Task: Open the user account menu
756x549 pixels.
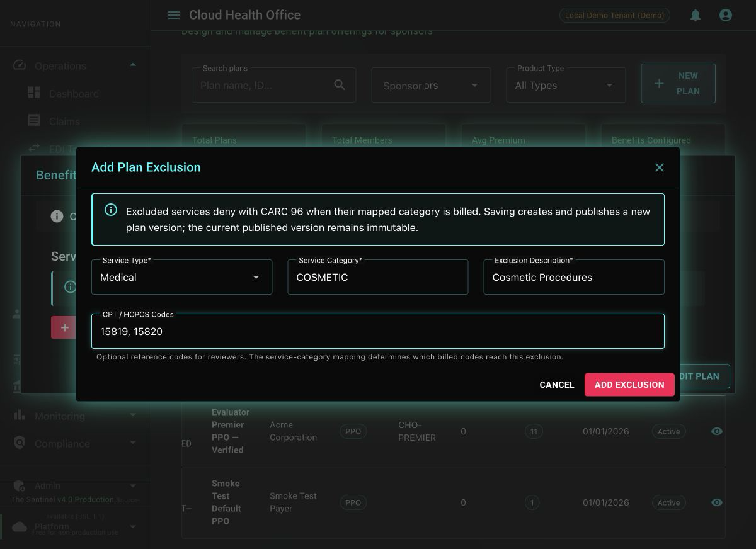Action: tap(726, 15)
